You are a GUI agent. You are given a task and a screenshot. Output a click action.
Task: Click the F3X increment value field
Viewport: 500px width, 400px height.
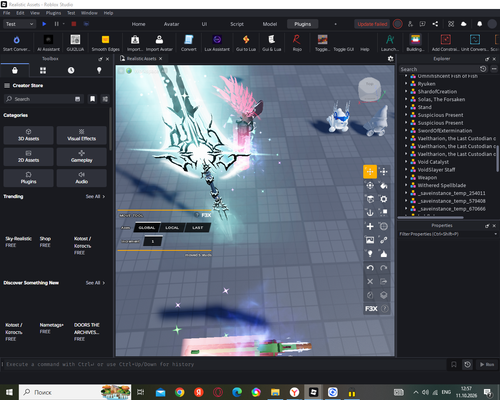(153, 241)
